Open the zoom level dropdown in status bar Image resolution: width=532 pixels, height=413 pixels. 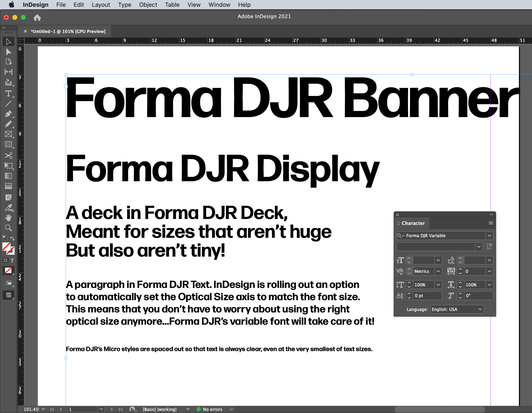coord(43,409)
